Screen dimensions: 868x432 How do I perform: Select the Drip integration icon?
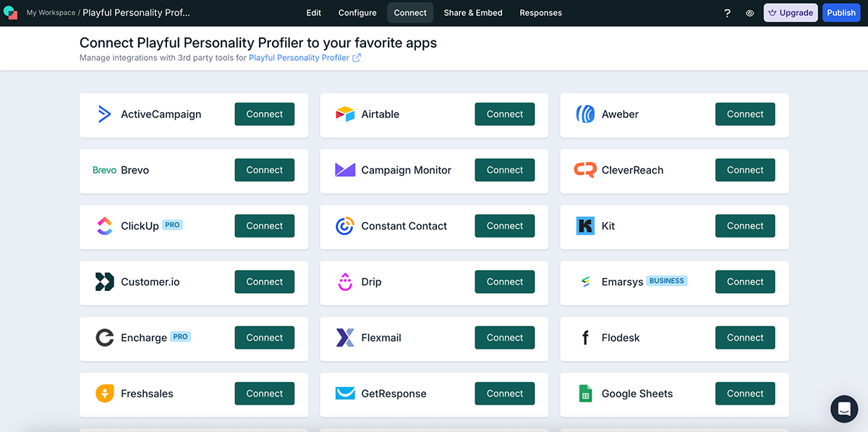pyautogui.click(x=345, y=281)
